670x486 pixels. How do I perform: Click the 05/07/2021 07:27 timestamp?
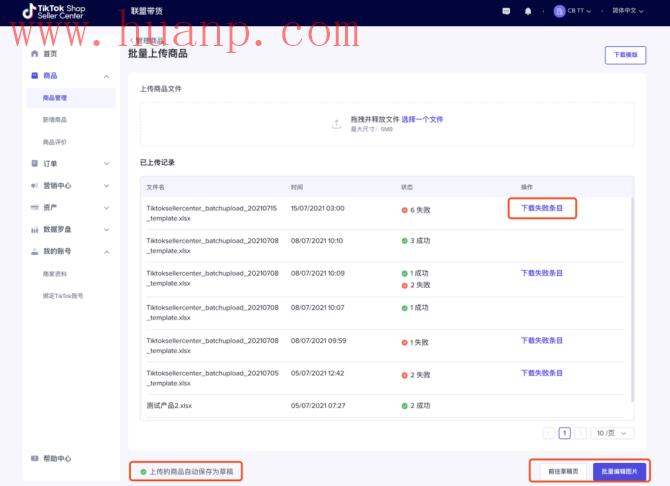(318, 406)
